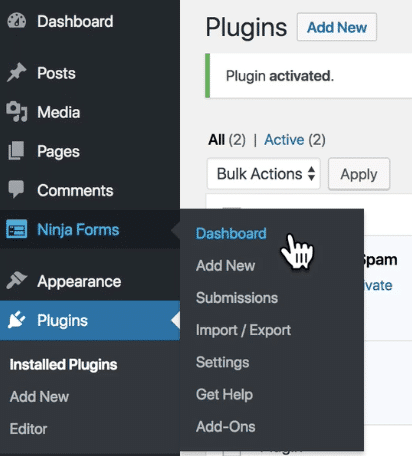Click the Add New button beside Plugins heading
This screenshot has height=456, width=412.
337,27
